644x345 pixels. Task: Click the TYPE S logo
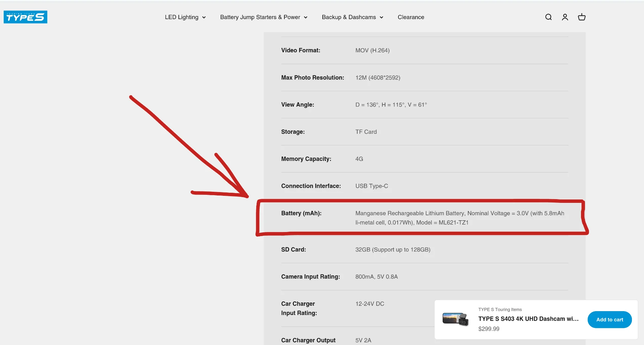click(x=25, y=17)
